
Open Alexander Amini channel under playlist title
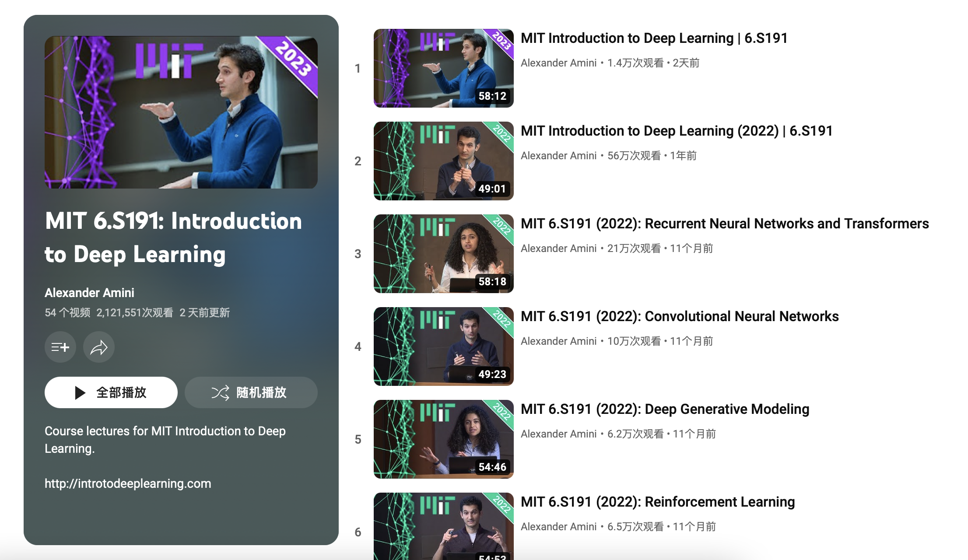click(x=89, y=293)
